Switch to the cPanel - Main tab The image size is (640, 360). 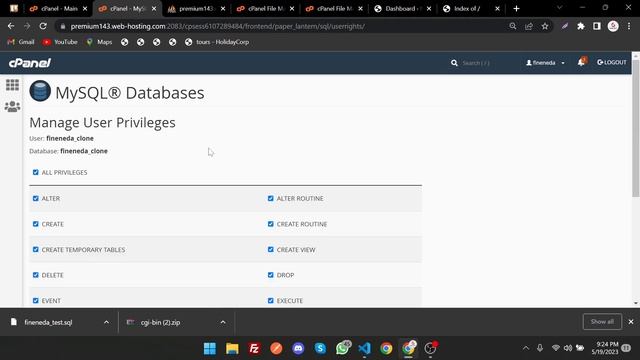coord(59,9)
